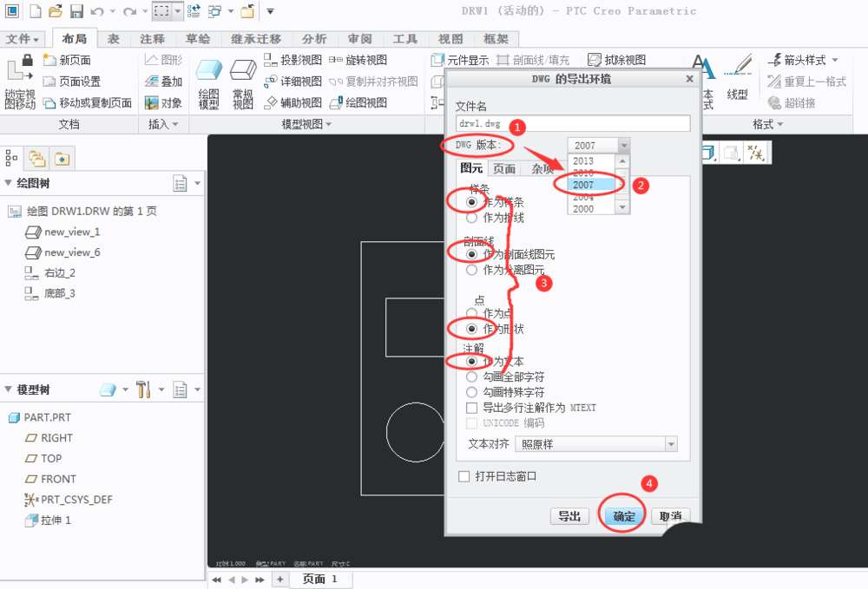Click Component Display (元件显示)

(460, 60)
